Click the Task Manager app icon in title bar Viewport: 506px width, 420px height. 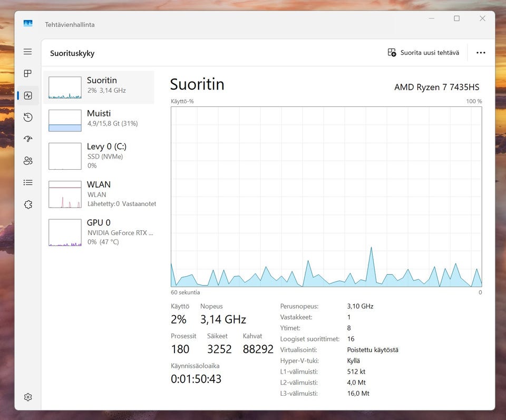click(x=28, y=23)
